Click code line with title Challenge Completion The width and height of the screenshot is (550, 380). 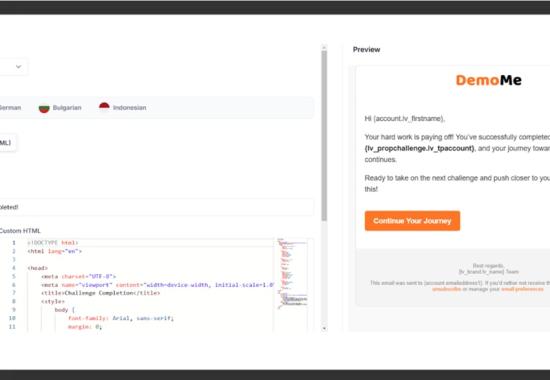pyautogui.click(x=101, y=293)
